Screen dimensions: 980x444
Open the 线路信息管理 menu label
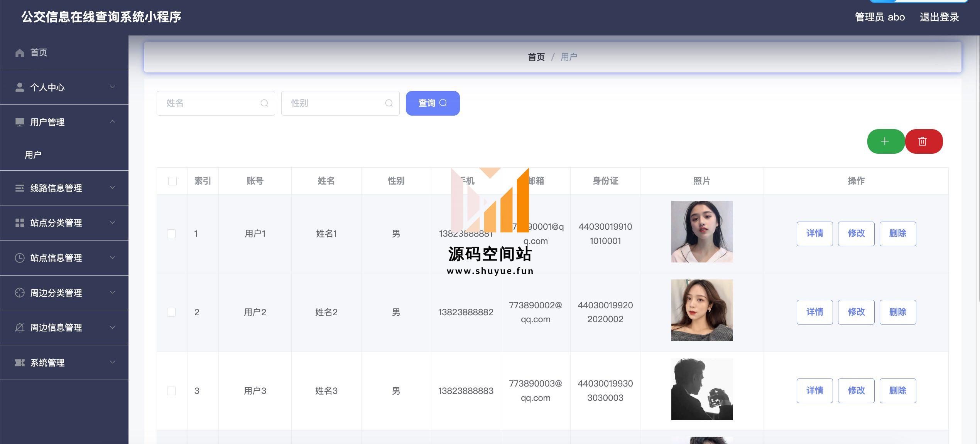56,188
